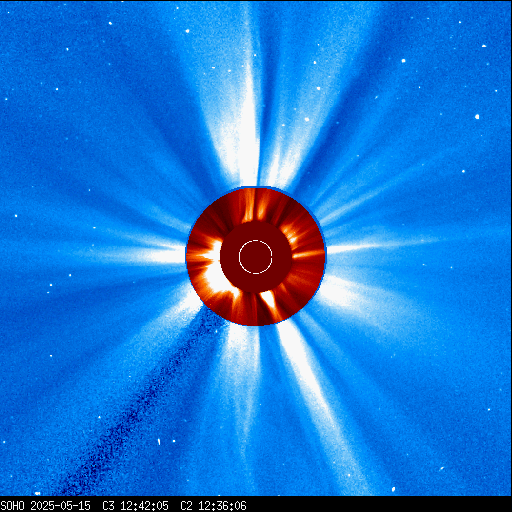This screenshot has height=512, width=512.
Task: Click the bright star near the right edge, upper area
Action: pos(477,117)
